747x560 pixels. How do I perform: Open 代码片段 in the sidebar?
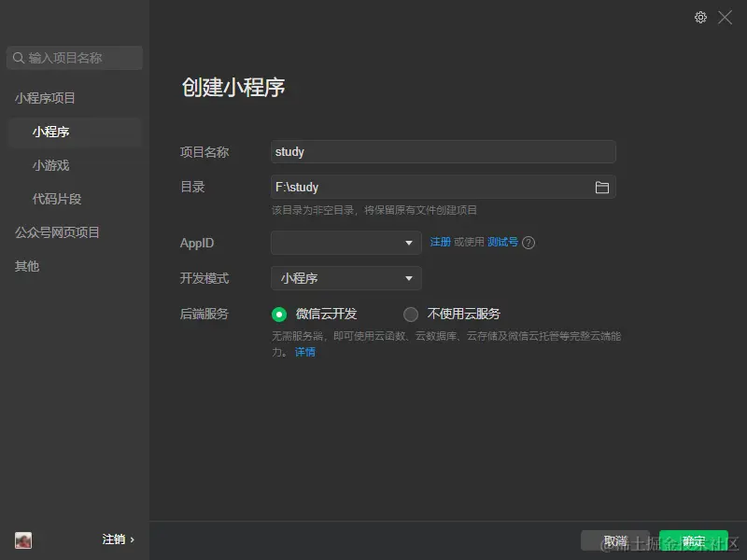(57, 199)
